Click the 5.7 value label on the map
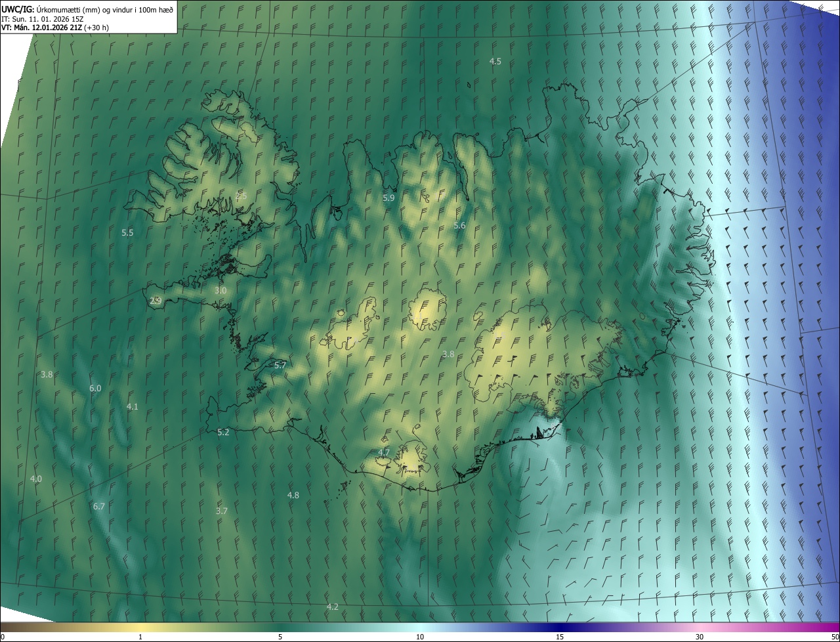The height and width of the screenshot is (642, 840). pyautogui.click(x=280, y=365)
